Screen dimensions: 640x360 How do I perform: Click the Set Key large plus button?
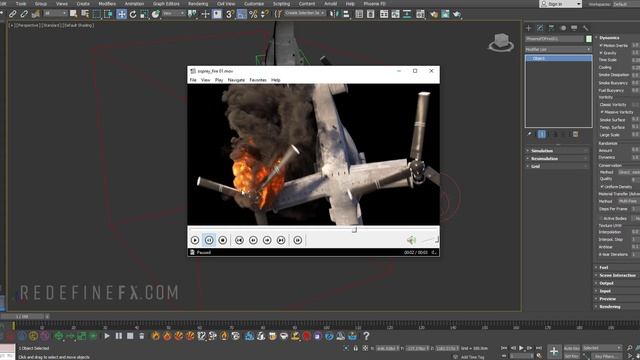tap(554, 351)
